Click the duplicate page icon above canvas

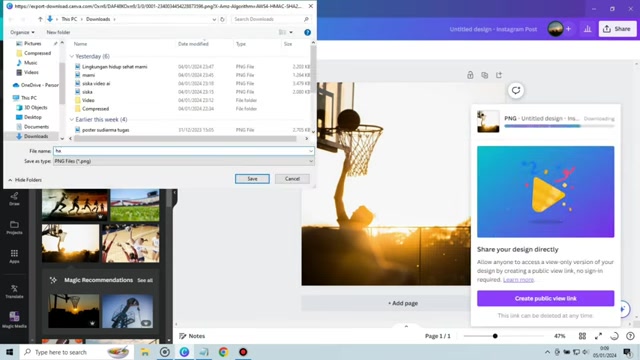click(x=484, y=75)
